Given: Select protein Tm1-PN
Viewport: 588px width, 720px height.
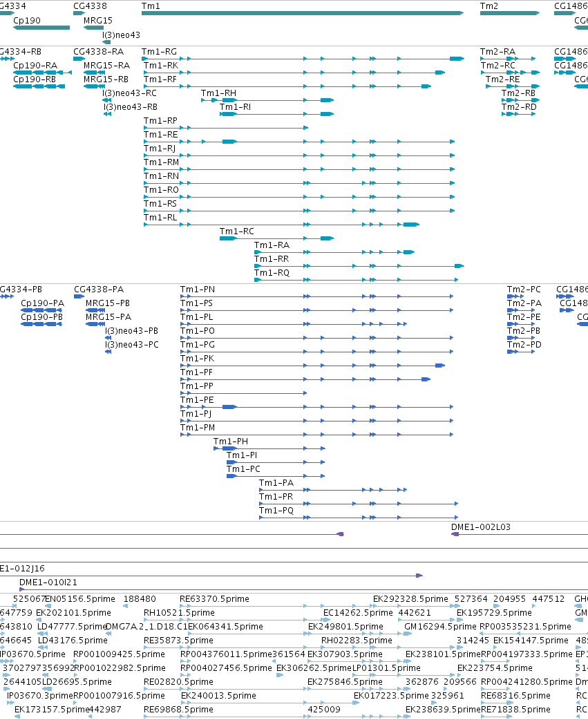Looking at the screenshot, I should (x=317, y=296).
